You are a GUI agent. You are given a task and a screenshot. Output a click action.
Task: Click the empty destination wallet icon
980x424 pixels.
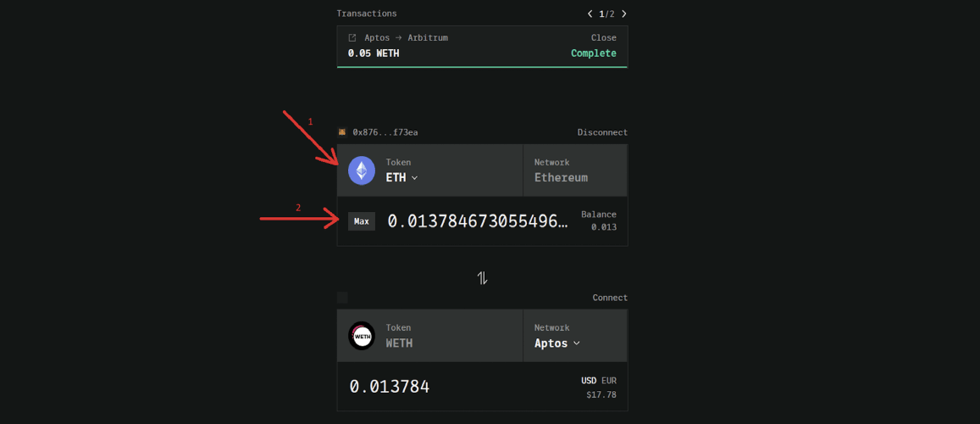click(342, 298)
